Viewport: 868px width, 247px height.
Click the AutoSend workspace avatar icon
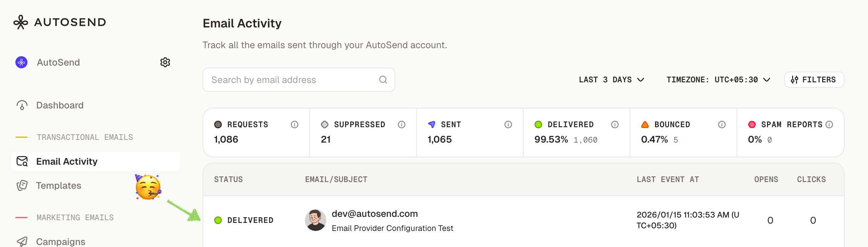click(21, 63)
